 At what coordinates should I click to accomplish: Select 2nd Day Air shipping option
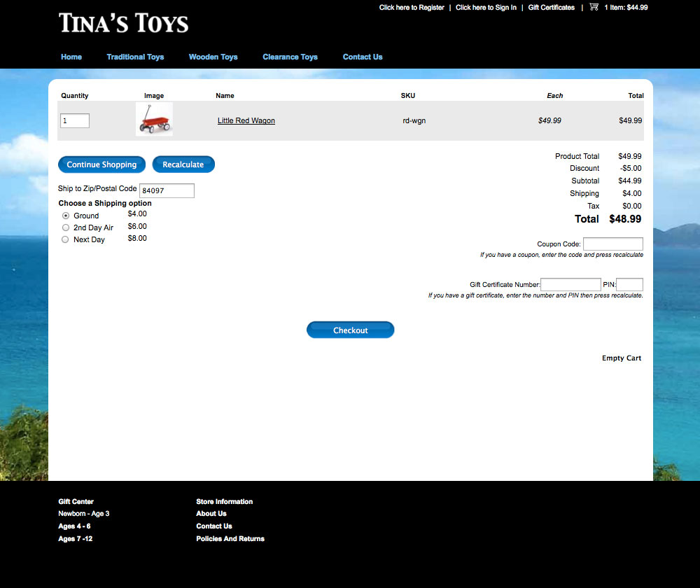point(66,227)
